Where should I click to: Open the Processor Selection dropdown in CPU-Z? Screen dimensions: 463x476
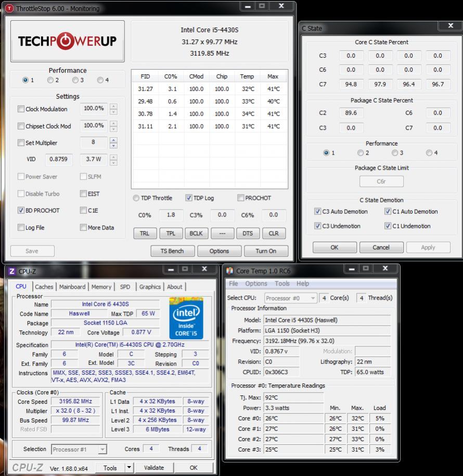(79, 449)
